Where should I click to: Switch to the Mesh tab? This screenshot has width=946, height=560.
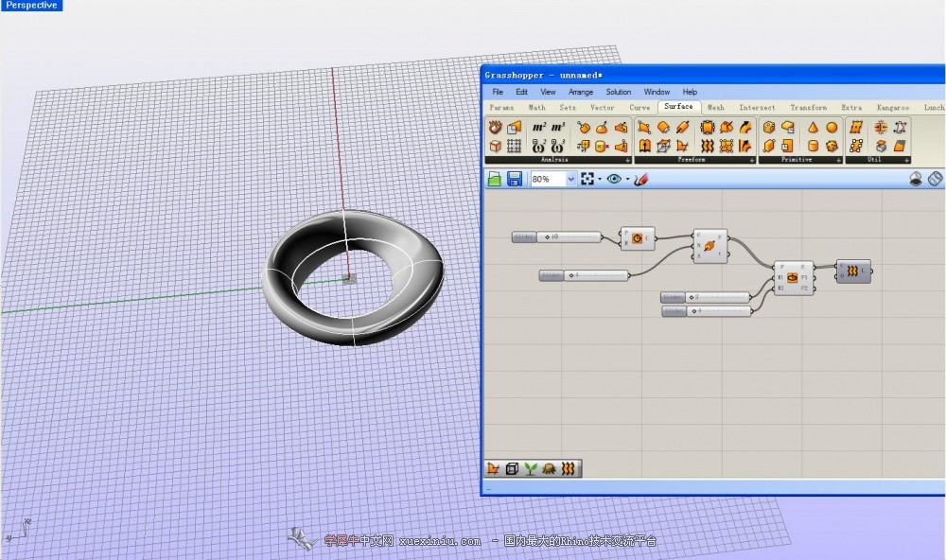click(x=715, y=108)
